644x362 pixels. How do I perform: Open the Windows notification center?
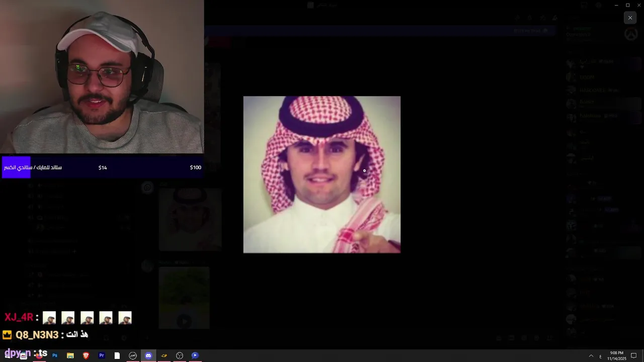pos(634,356)
